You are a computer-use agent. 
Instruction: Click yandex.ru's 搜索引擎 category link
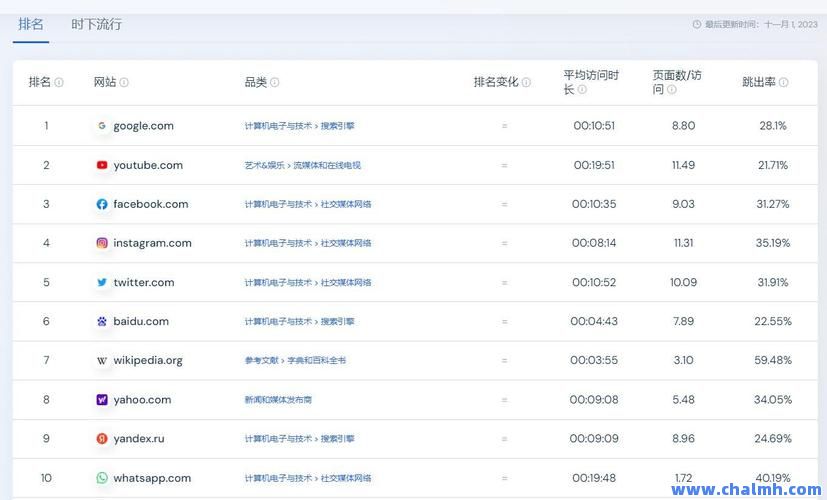coord(338,439)
